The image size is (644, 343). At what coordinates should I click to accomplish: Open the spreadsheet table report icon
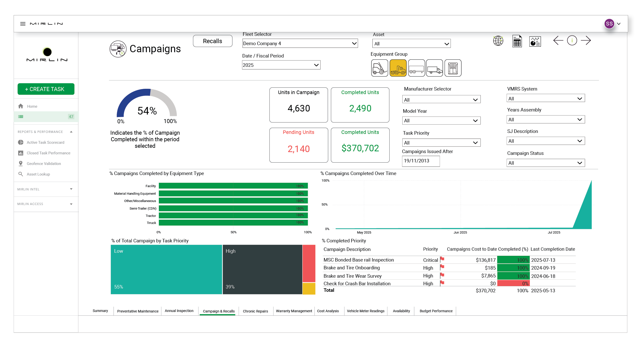(x=517, y=41)
